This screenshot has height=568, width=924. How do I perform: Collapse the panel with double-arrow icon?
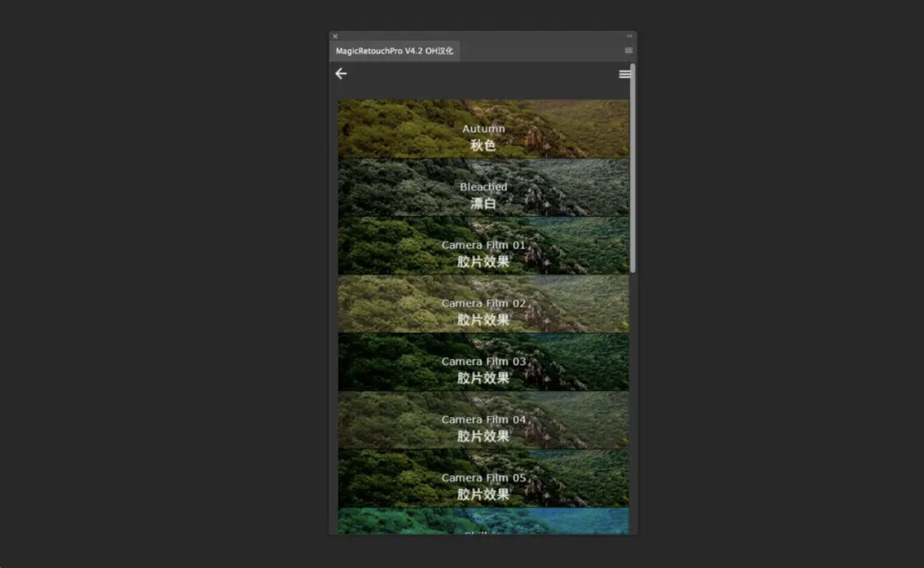pos(629,36)
